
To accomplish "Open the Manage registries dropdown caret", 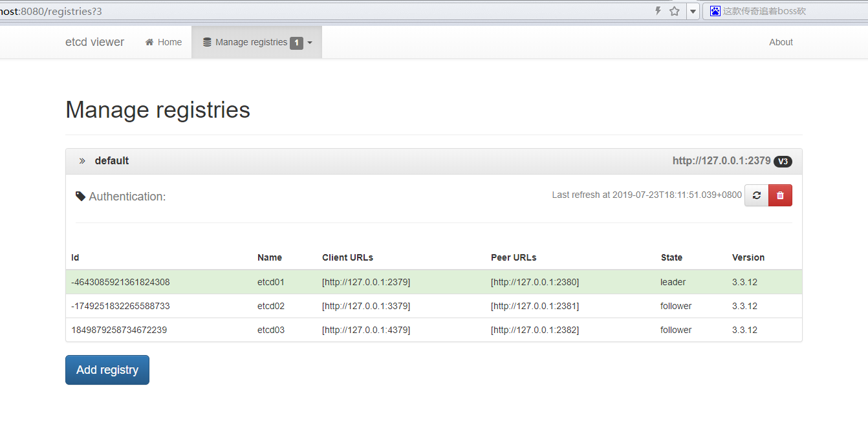I will (x=310, y=43).
